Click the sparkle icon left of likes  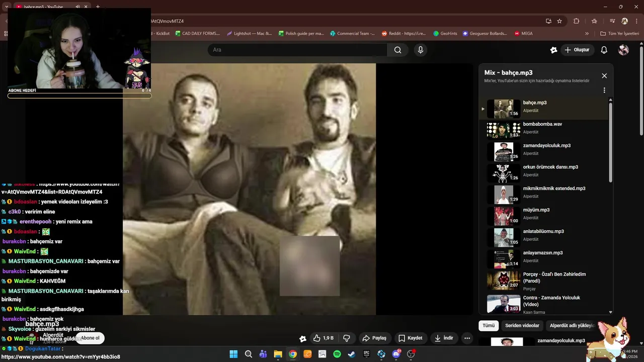coord(302,338)
